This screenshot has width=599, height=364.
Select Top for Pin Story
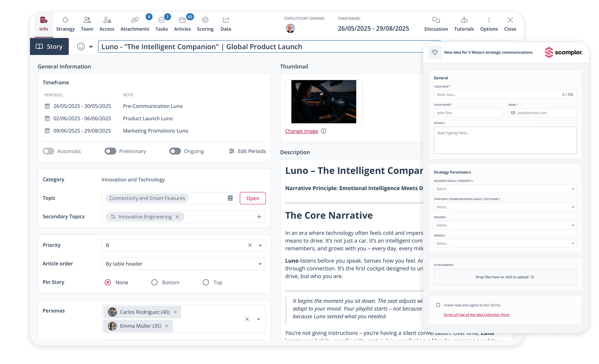click(x=206, y=282)
